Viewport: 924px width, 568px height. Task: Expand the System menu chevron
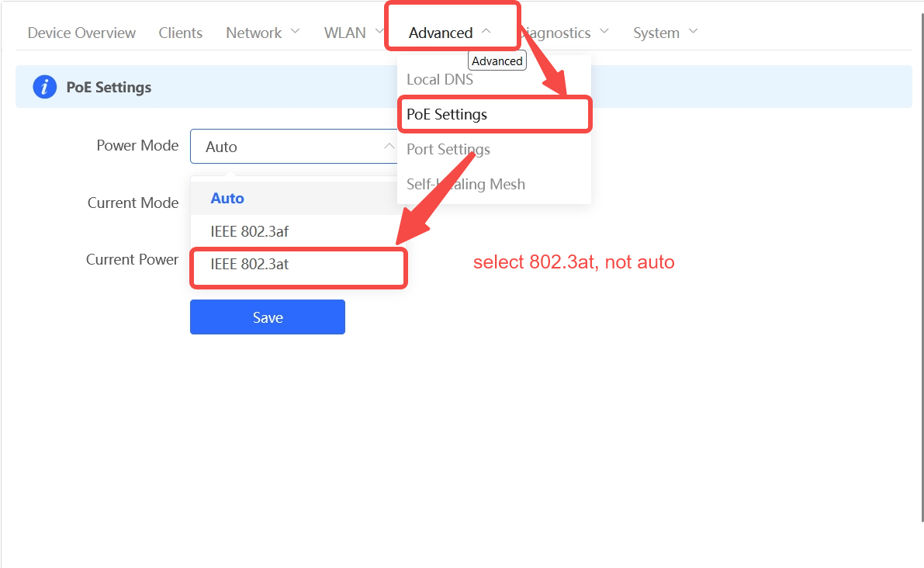(693, 32)
